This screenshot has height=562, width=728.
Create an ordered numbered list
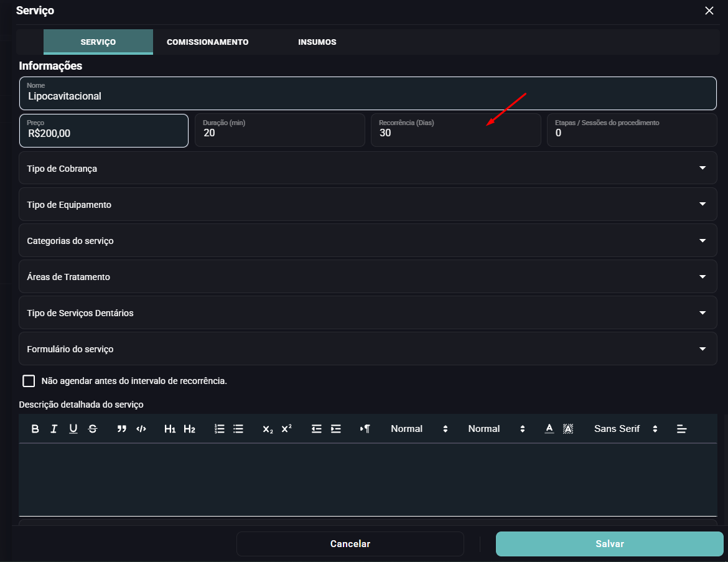pos(219,429)
